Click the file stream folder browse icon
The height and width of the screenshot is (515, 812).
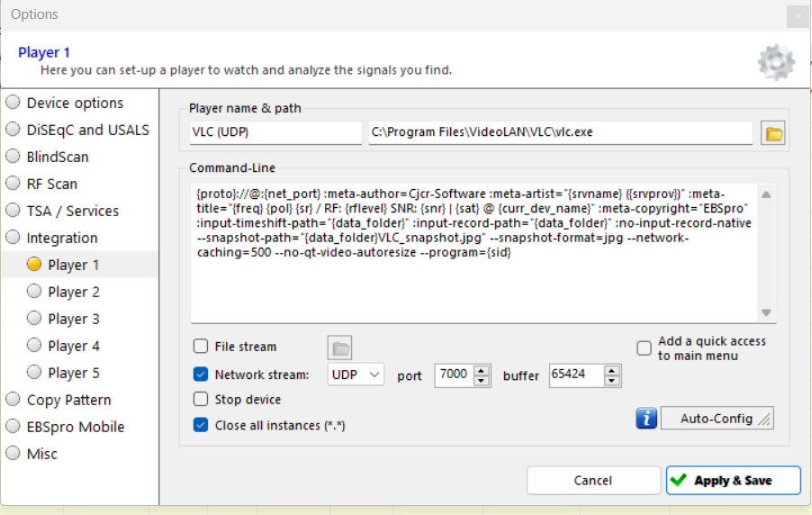(x=339, y=348)
